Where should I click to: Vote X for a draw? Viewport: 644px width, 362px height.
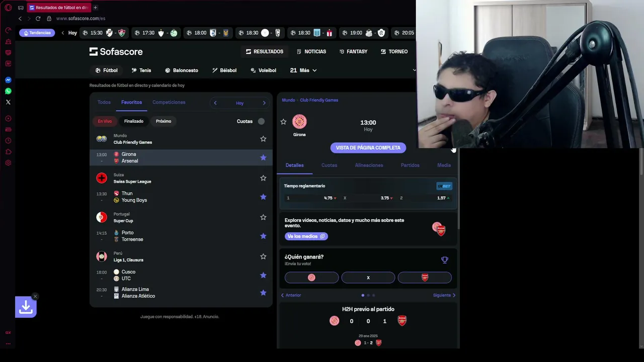(x=368, y=278)
